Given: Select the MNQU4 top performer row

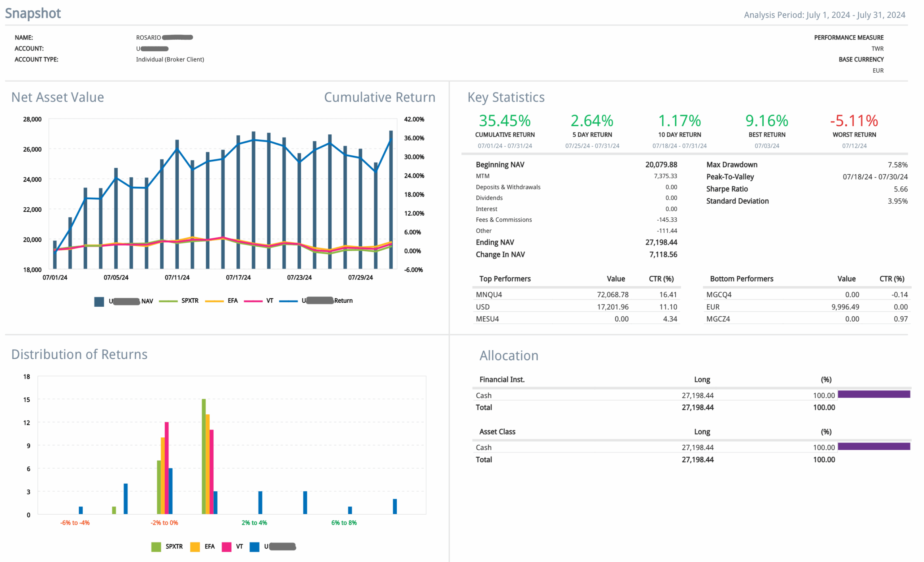Looking at the screenshot, I should (489, 294).
